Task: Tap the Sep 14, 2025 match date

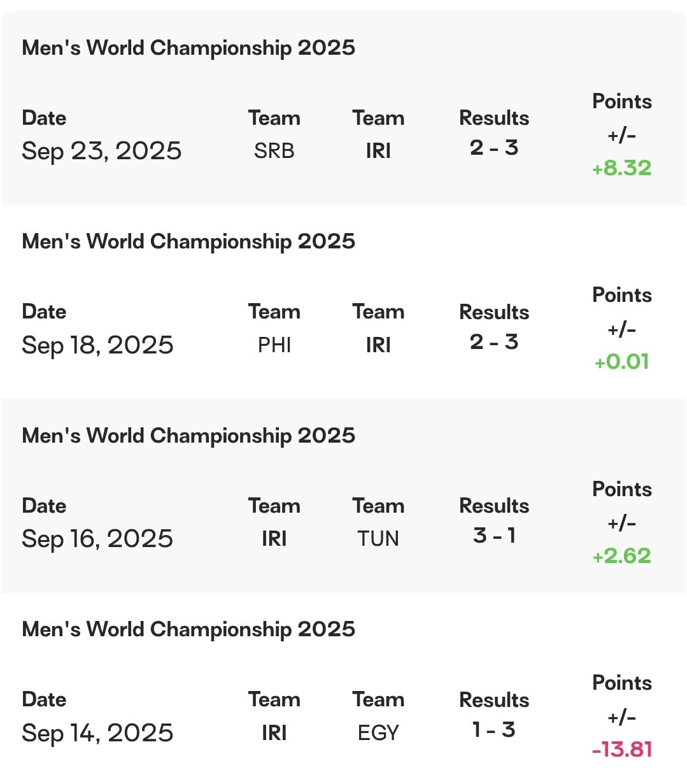Action: pyautogui.click(x=97, y=733)
